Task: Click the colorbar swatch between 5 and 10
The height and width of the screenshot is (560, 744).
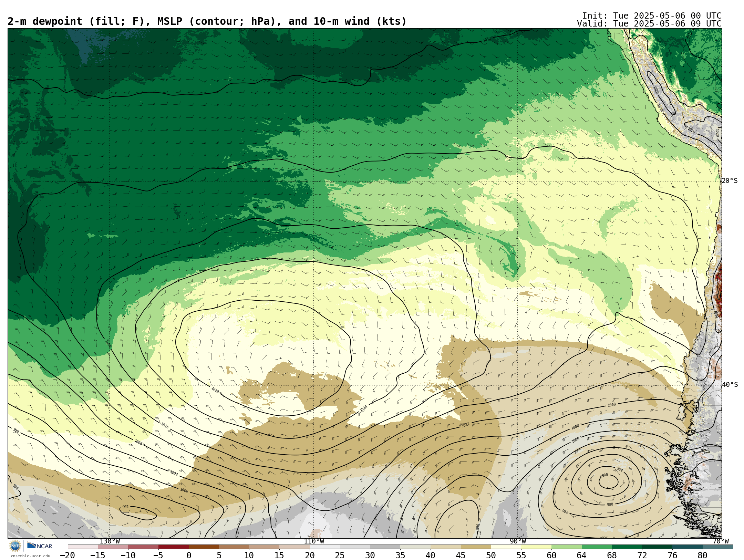Action: pos(234,547)
